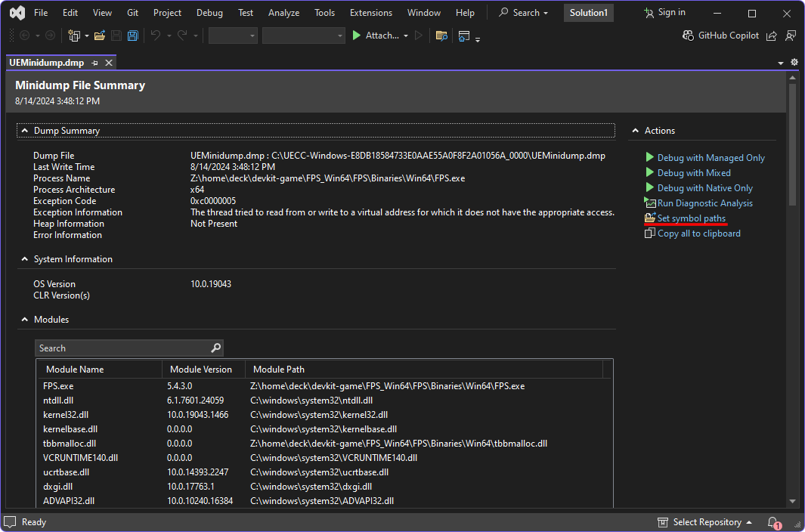Open the Analyze menu
805x532 pixels.
[x=284, y=13]
